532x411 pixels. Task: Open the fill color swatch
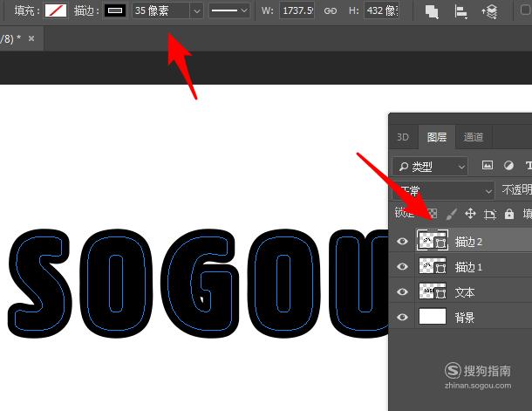56,10
